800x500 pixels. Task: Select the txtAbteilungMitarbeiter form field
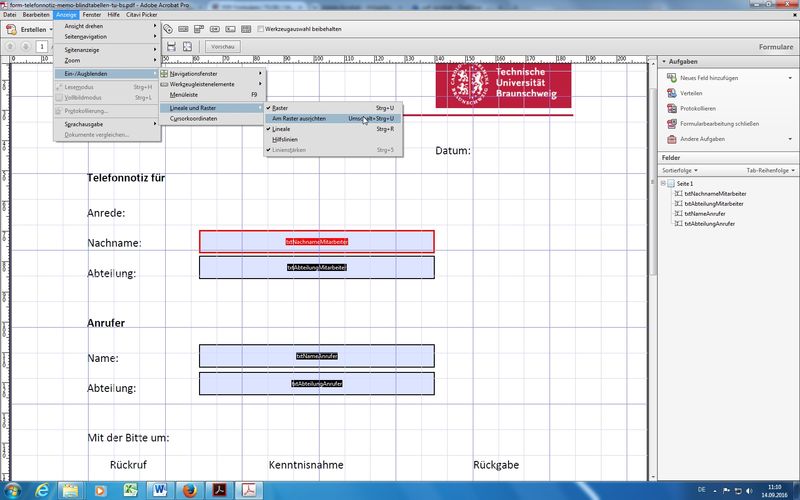(x=316, y=268)
